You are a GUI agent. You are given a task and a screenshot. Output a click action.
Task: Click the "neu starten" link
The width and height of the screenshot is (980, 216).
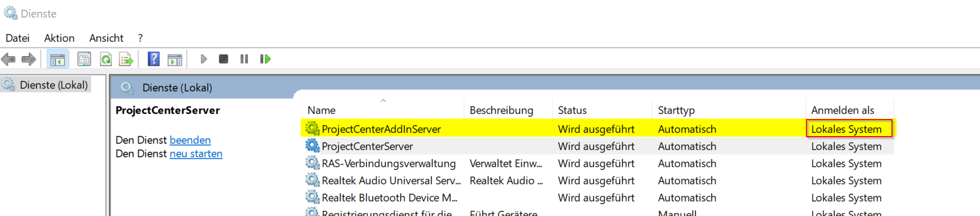coord(196,154)
